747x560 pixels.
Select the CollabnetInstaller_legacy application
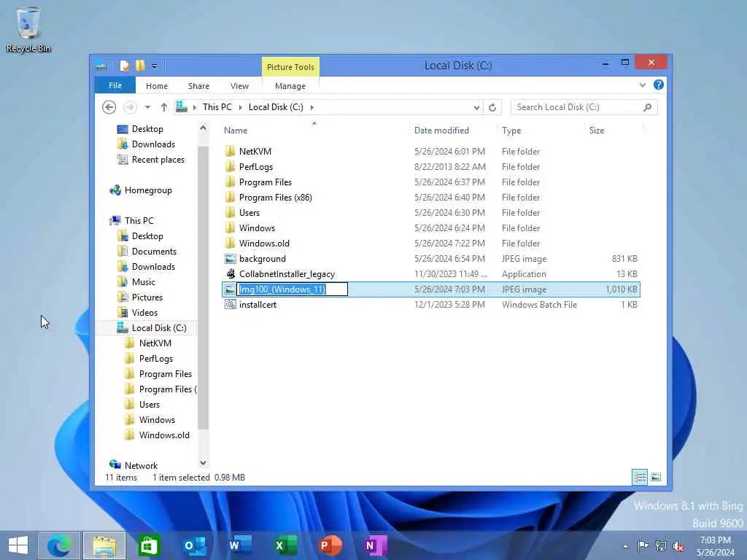coord(287,274)
